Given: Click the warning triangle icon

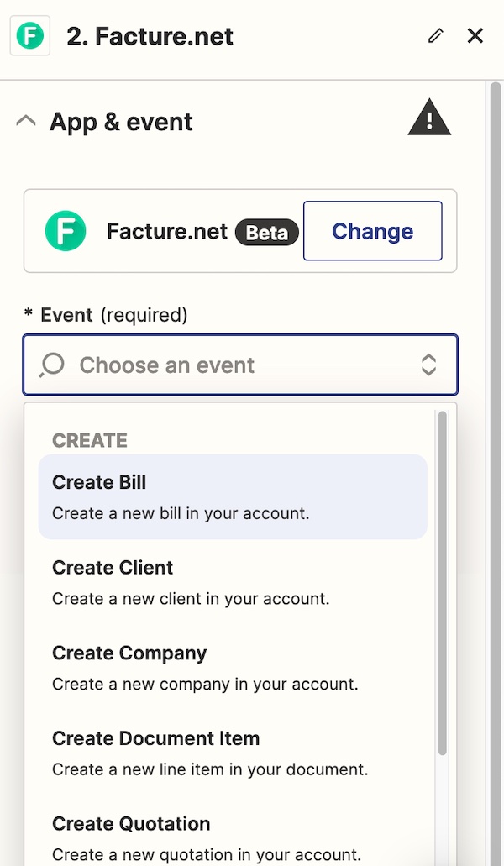Looking at the screenshot, I should 429,117.
